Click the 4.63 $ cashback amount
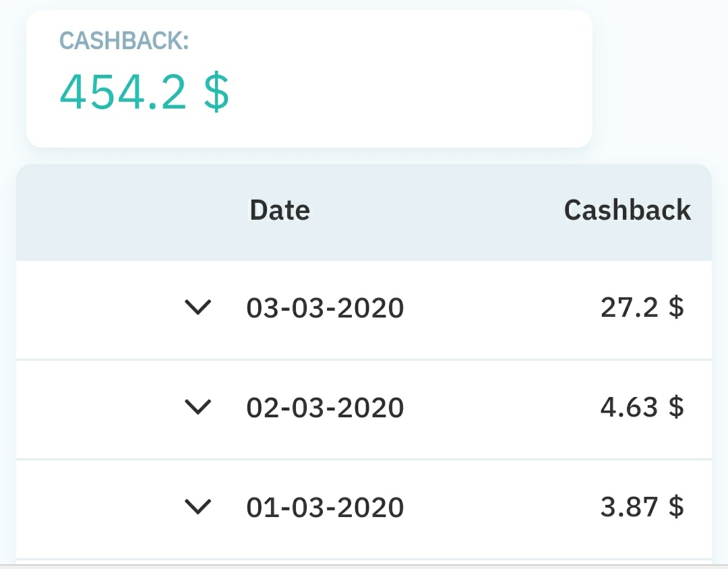728x569 pixels. click(x=642, y=407)
